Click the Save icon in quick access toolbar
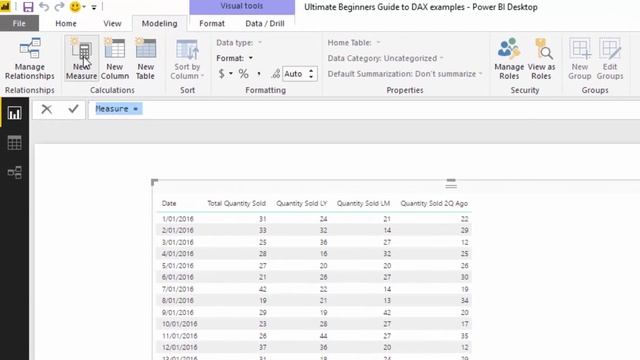Image resolution: width=640 pixels, height=360 pixels. 28,7
